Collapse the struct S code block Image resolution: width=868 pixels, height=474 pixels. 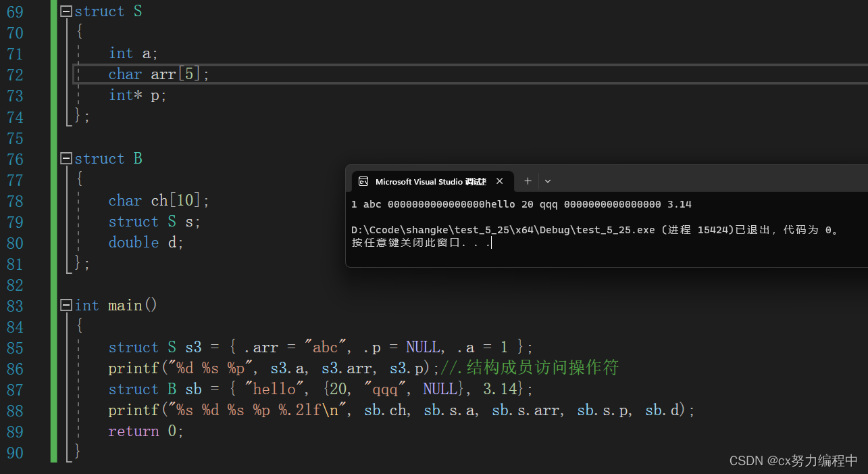(65, 10)
